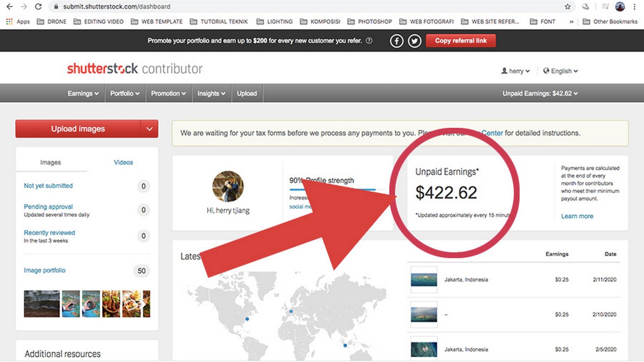The width and height of the screenshot is (644, 362).
Task: Click the profile photo avatar
Action: tap(228, 186)
